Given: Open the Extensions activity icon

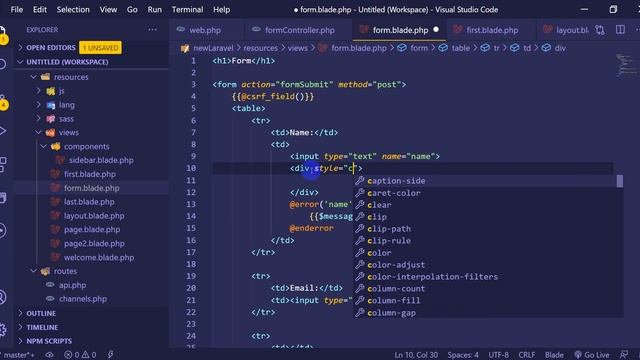Looking at the screenshot, I should (x=2, y=164).
